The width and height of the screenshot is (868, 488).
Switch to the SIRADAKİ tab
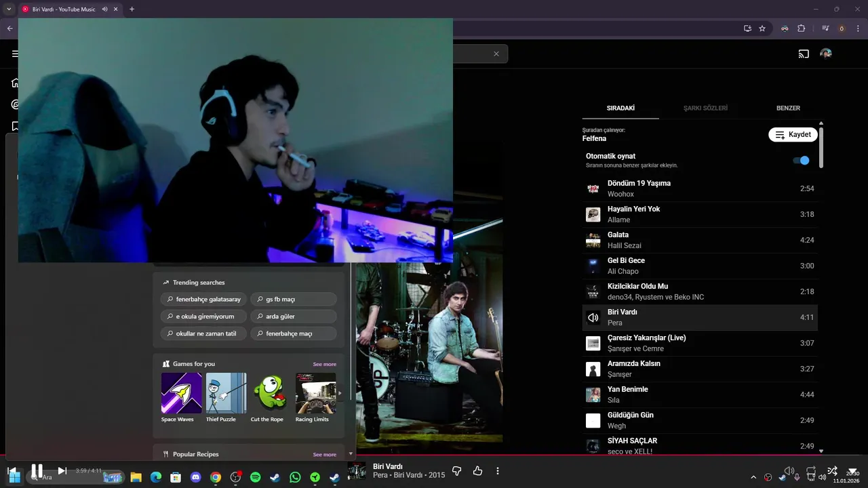pyautogui.click(x=620, y=108)
